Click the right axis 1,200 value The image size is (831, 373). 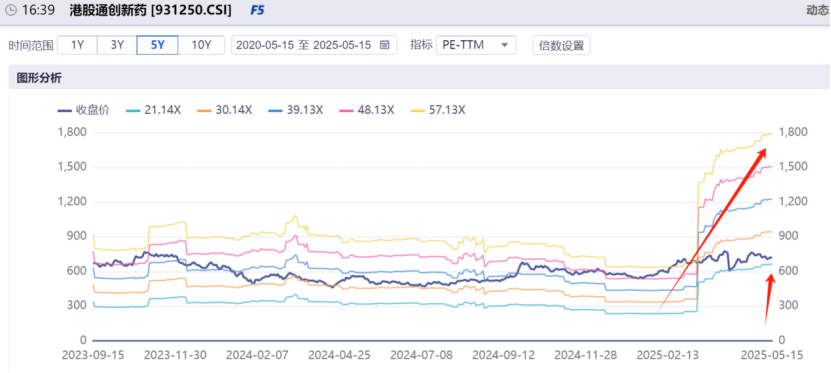[x=793, y=201]
